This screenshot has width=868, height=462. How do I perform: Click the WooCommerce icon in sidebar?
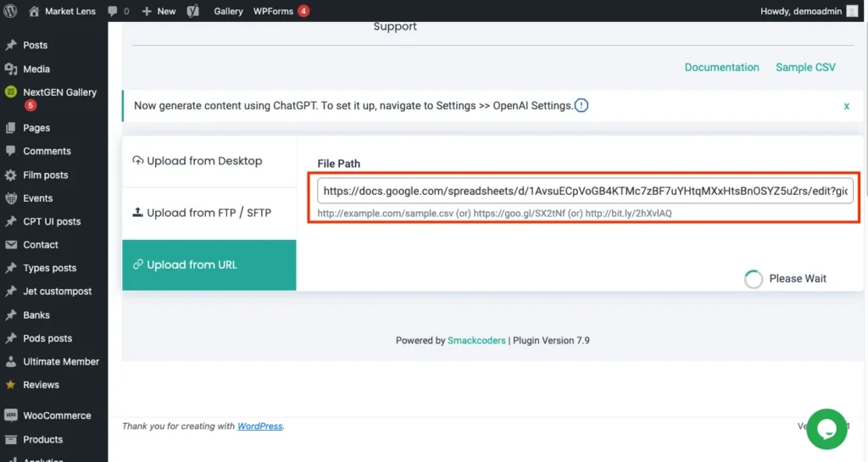point(11,416)
